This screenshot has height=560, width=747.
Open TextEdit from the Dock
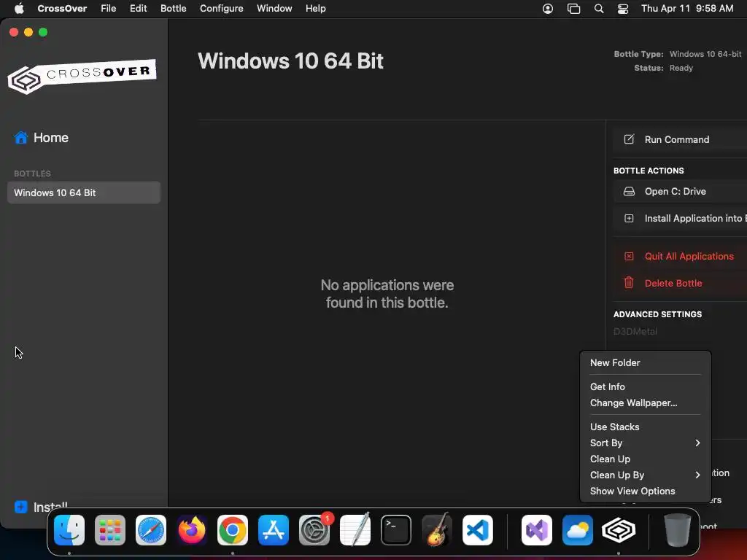tap(355, 530)
